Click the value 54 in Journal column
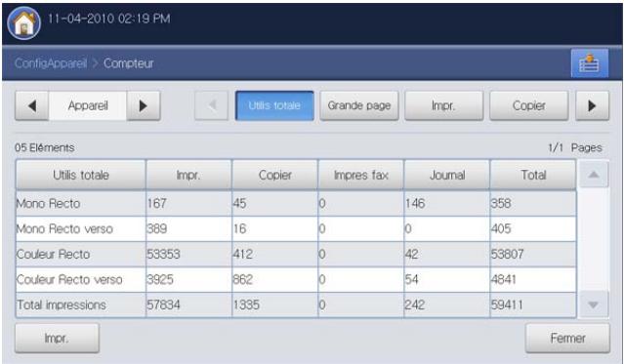This screenshot has width=624, height=364. click(x=411, y=280)
